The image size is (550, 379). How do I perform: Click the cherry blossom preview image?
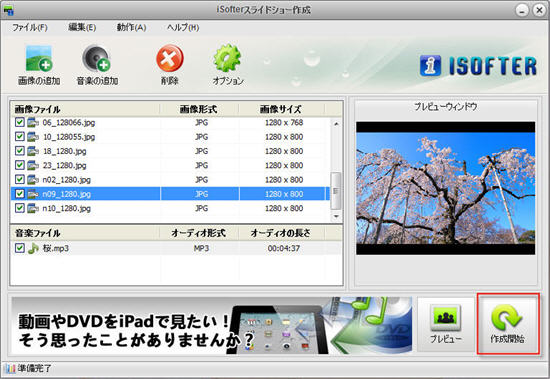tap(445, 188)
